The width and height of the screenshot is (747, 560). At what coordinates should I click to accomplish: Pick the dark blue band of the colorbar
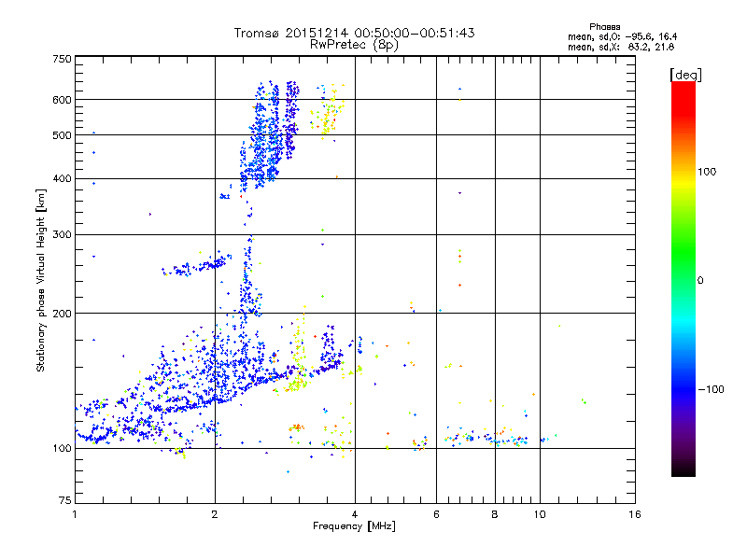[684, 388]
